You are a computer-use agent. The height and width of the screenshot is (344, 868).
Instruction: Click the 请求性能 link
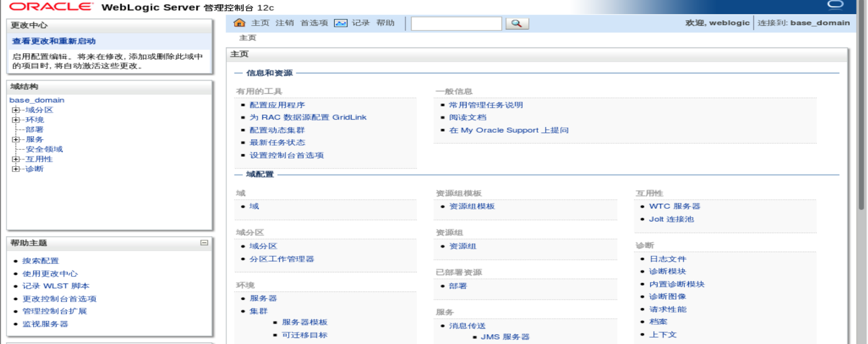pos(668,309)
